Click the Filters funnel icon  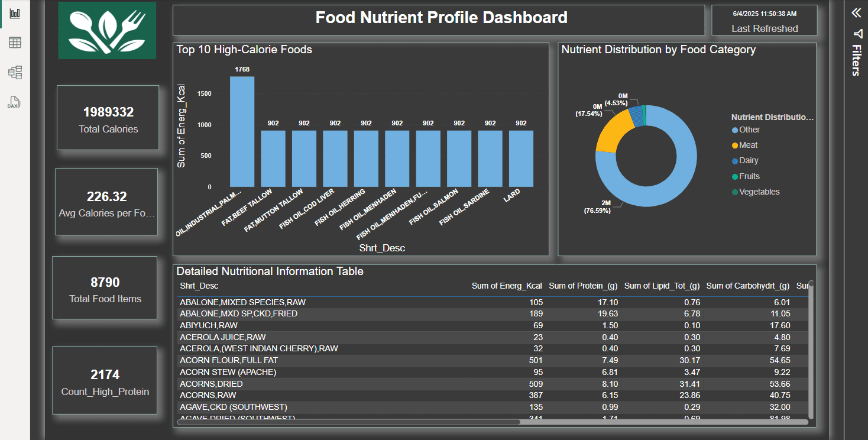(856, 34)
